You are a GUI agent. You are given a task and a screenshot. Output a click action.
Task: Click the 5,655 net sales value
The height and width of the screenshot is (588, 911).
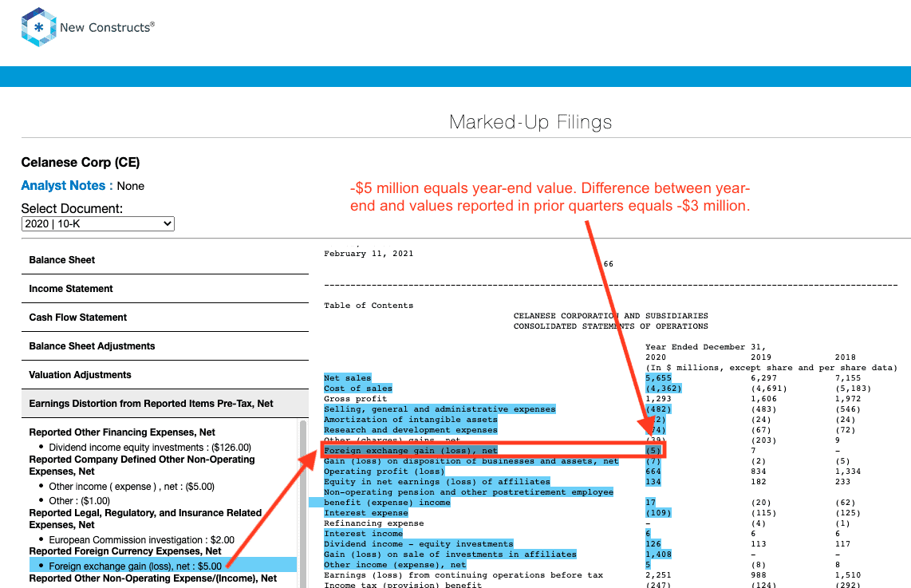(x=658, y=378)
